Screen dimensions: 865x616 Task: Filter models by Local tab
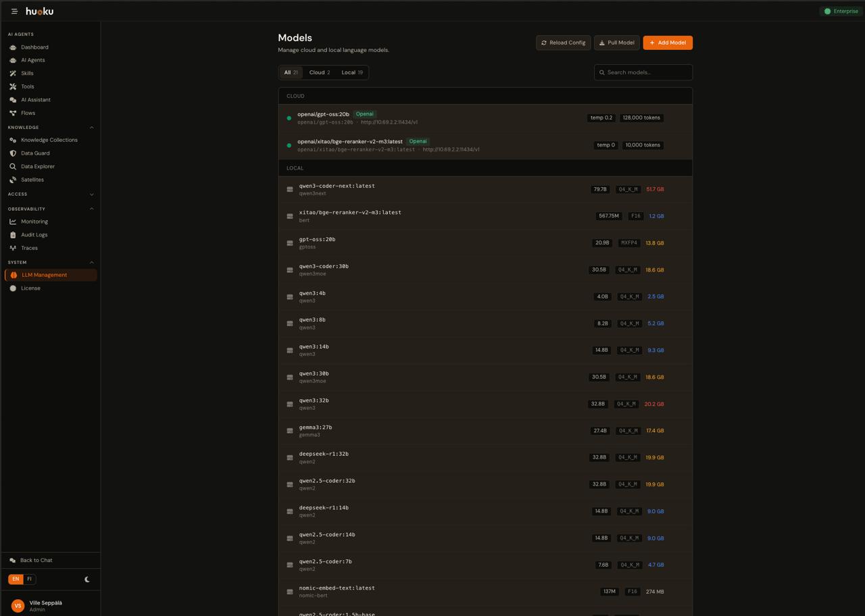click(x=352, y=72)
